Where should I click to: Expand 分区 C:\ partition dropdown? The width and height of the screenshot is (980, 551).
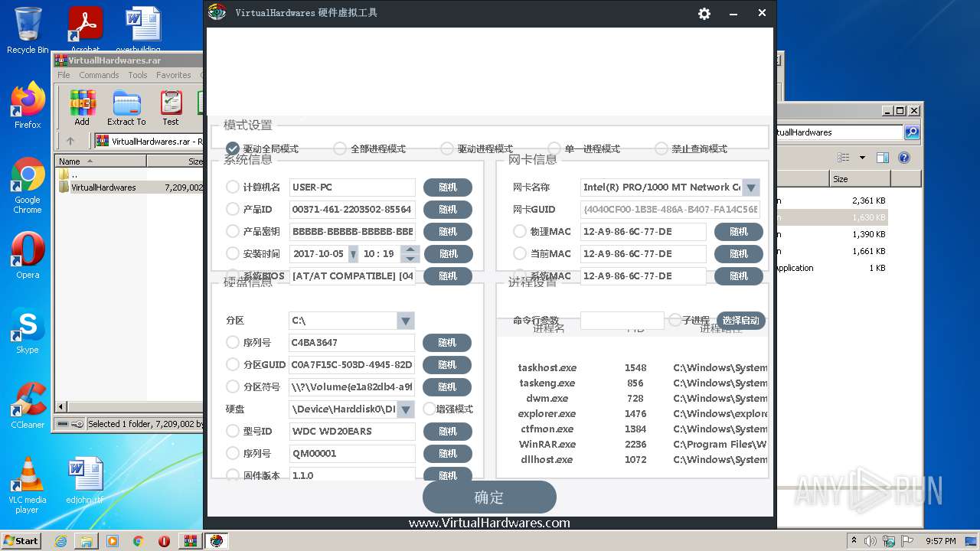[406, 321]
